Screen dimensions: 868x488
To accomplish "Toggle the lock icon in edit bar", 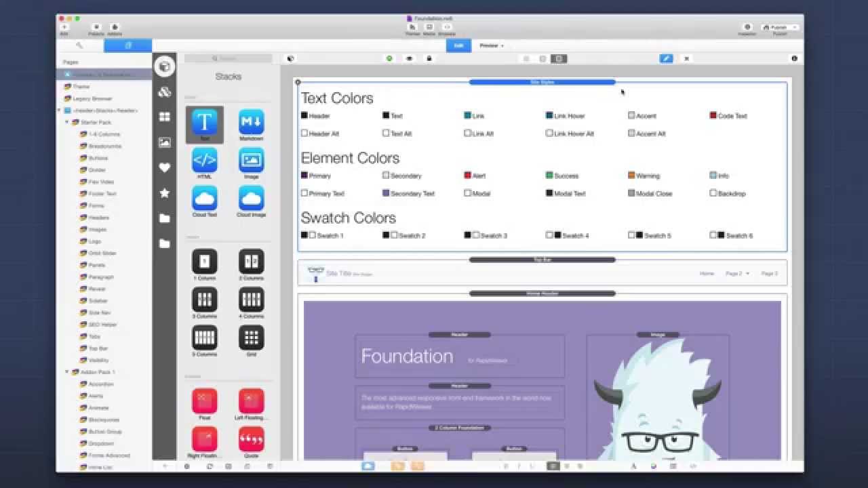I will point(429,58).
